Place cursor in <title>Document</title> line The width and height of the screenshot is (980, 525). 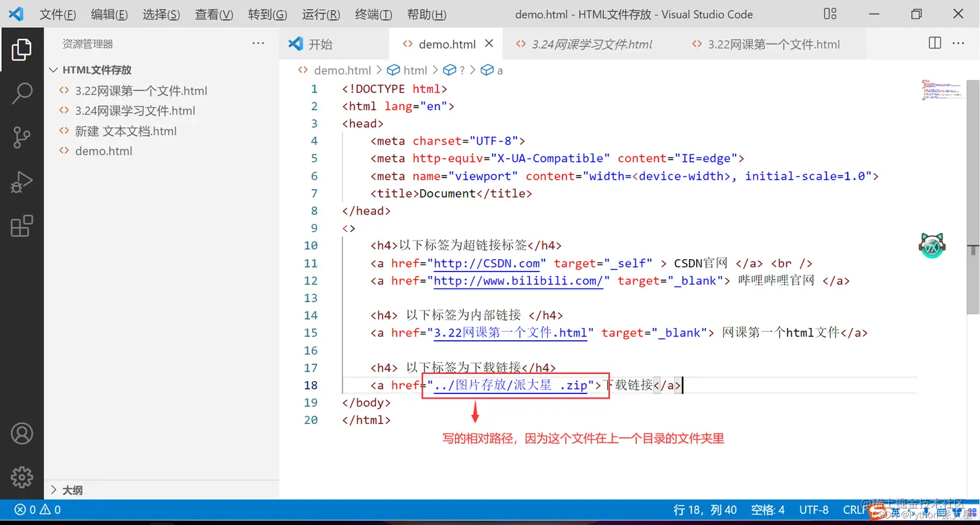[451, 193]
